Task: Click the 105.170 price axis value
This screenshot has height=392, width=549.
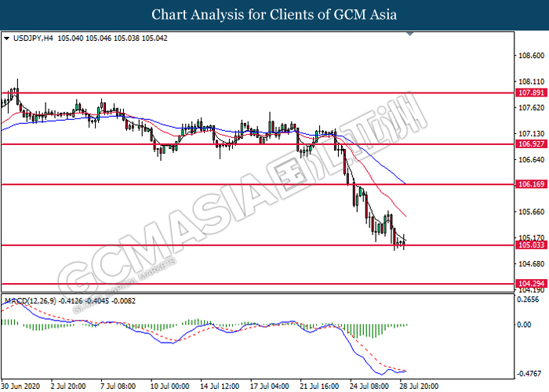Action: pyautogui.click(x=531, y=238)
